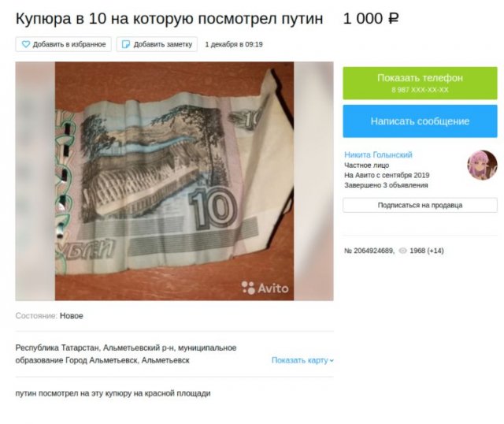
Task: Open the seller's anime avatar picture
Action: [482, 165]
